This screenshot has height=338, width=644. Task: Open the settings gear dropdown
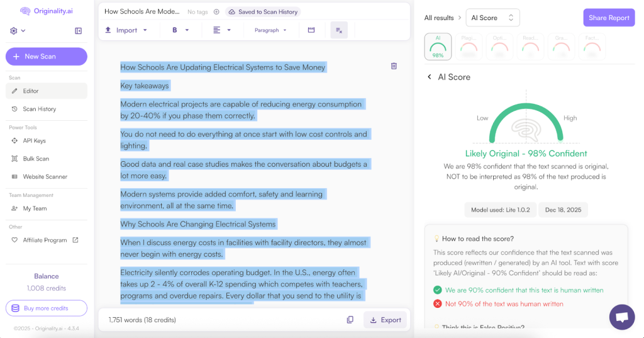pos(18,31)
